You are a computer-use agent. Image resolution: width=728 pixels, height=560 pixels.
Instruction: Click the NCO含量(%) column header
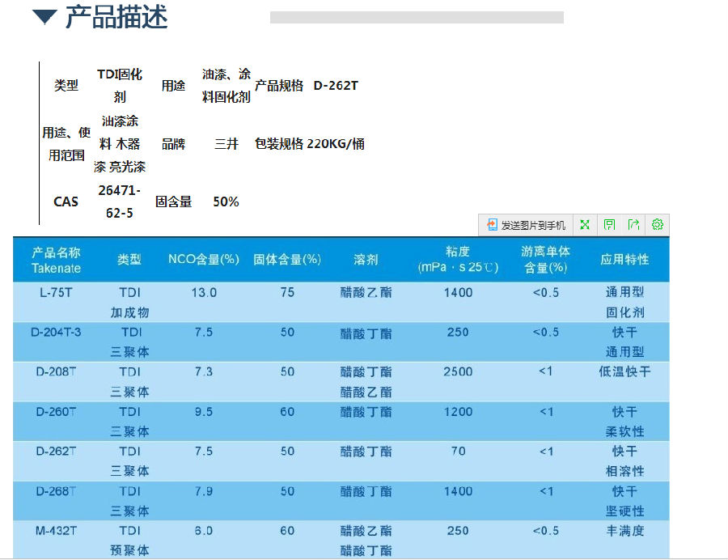point(204,260)
